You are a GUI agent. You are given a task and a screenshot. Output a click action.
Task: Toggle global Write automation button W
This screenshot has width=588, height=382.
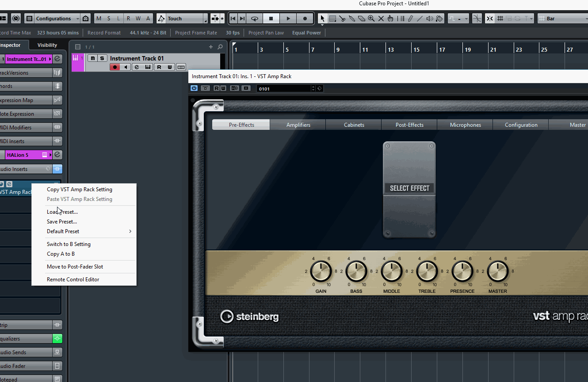point(138,19)
